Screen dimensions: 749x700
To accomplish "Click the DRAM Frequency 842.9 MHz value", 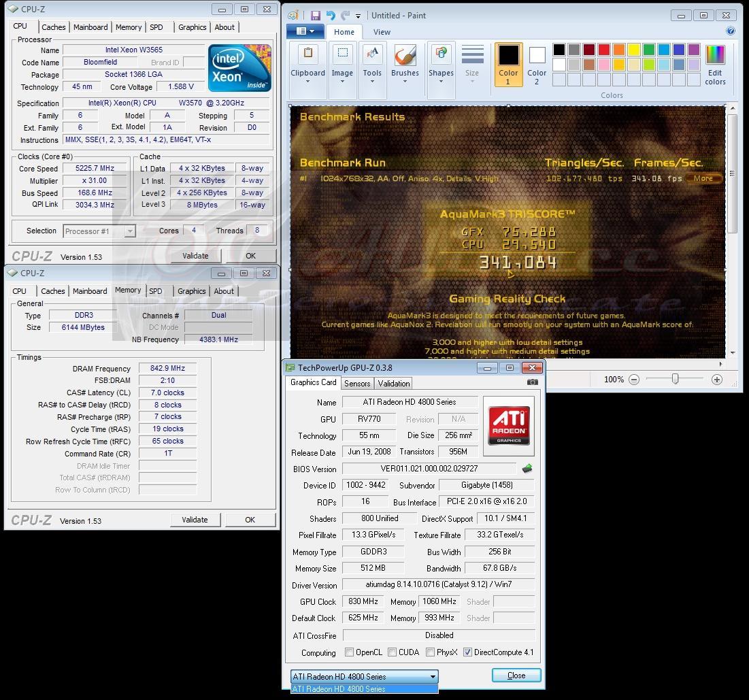I will click(x=167, y=368).
